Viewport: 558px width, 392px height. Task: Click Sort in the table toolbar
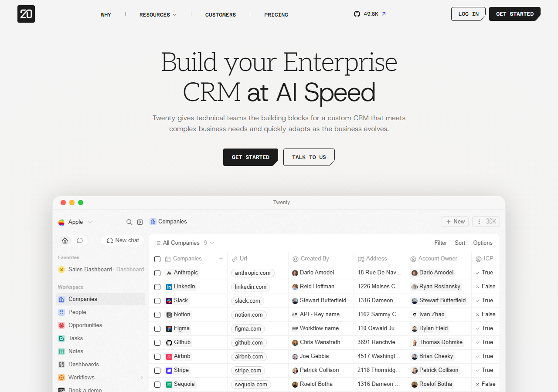460,243
